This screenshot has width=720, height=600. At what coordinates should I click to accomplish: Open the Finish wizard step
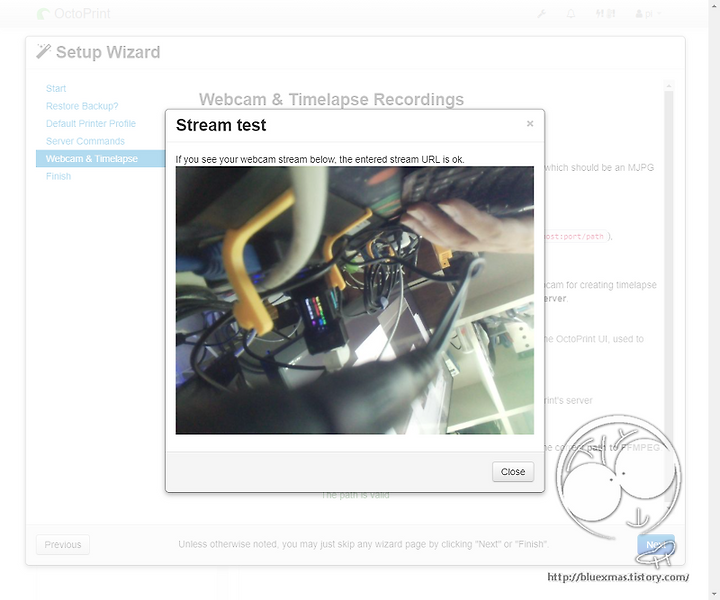[58, 176]
